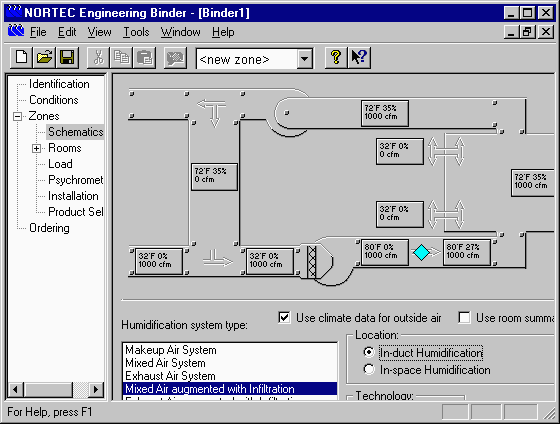The image size is (560, 424).
Task: Click the yellow question mark help icon
Action: (336, 58)
